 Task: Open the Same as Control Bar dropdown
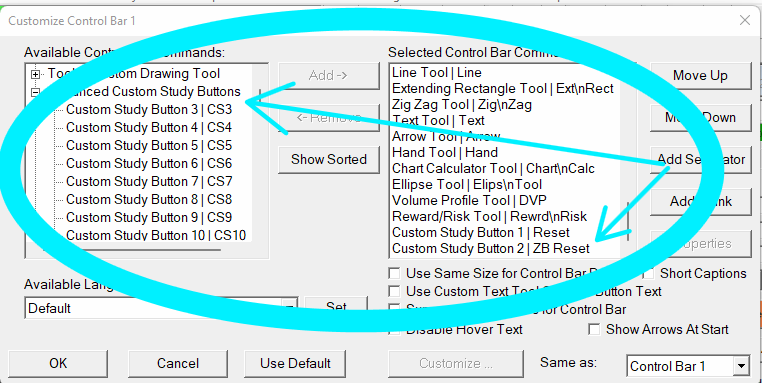tap(741, 366)
